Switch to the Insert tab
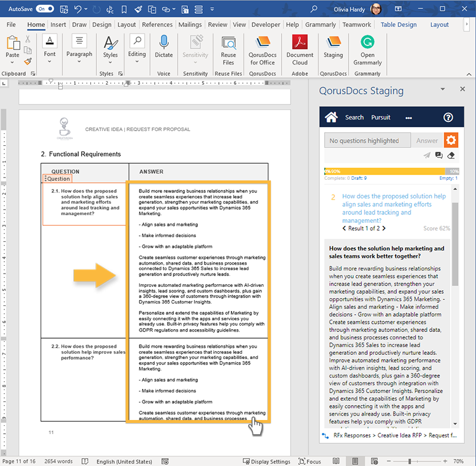The height and width of the screenshot is (466, 476). tap(58, 24)
